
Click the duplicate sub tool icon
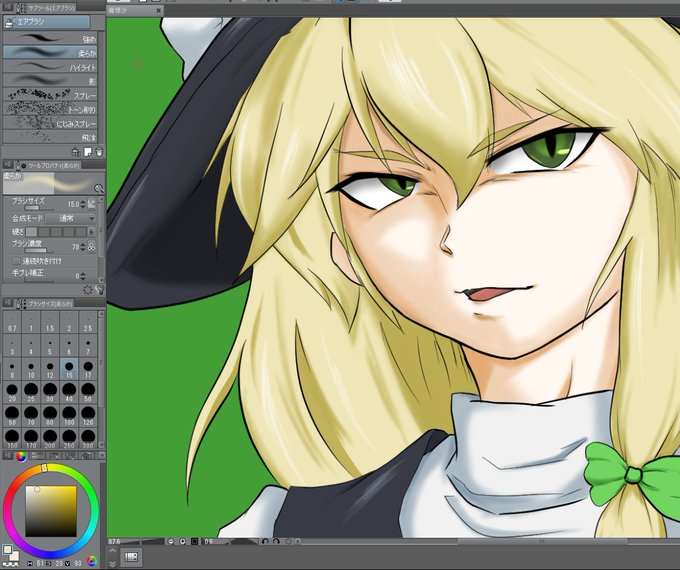88,151
